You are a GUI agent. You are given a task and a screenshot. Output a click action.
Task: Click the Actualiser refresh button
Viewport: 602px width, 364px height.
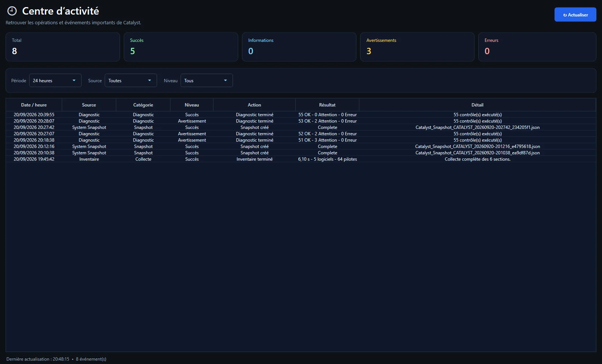point(575,15)
